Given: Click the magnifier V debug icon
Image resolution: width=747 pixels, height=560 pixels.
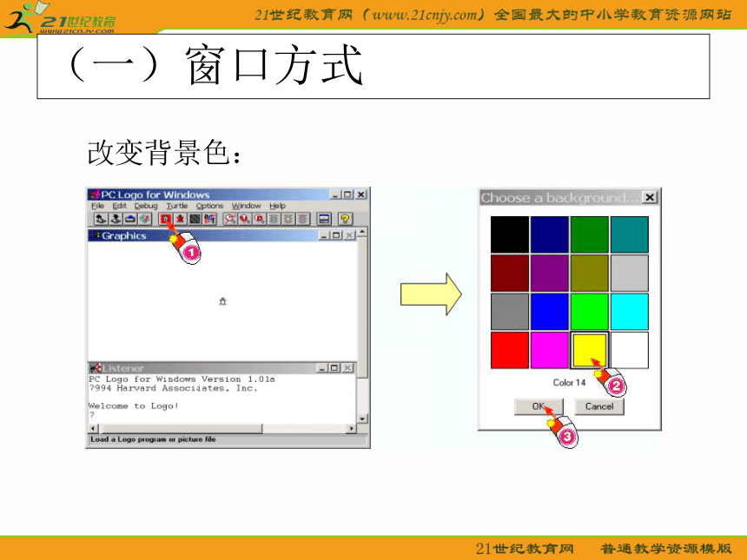Looking at the screenshot, I should (245, 219).
